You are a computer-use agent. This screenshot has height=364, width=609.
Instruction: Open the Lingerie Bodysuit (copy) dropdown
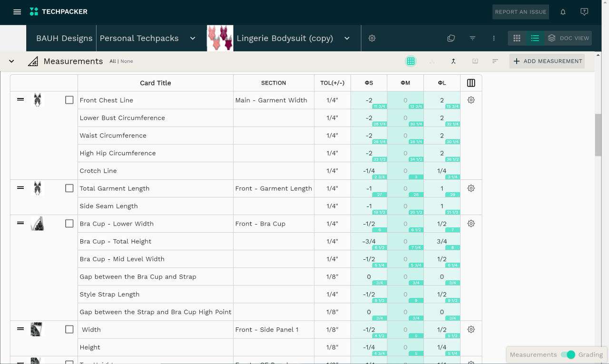[x=347, y=38]
